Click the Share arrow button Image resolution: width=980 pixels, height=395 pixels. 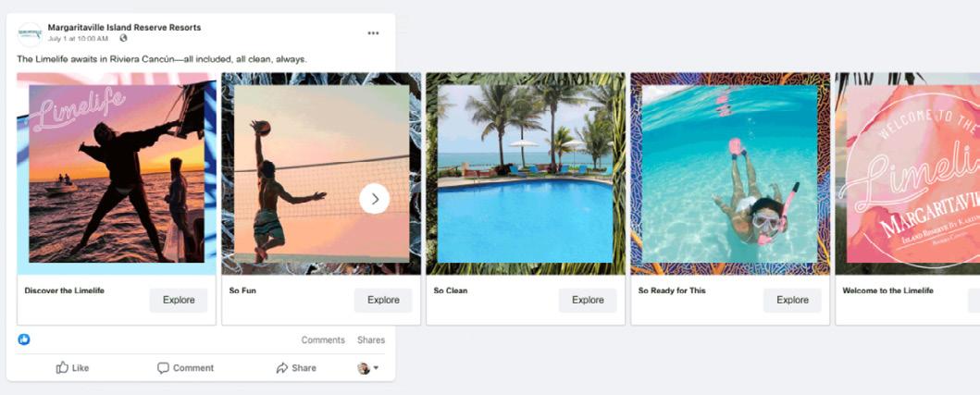point(296,368)
